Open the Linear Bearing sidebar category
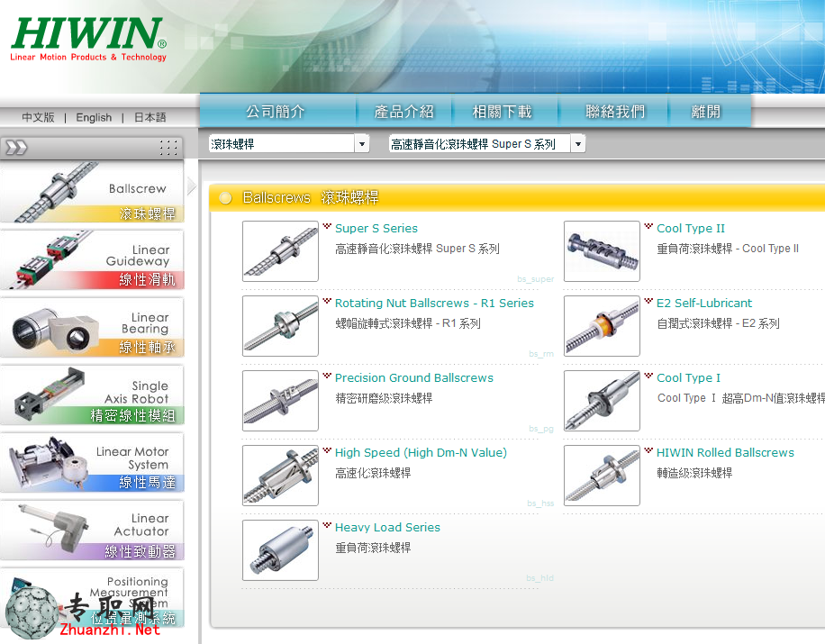Screen dimensions: 825x644 click(x=92, y=327)
